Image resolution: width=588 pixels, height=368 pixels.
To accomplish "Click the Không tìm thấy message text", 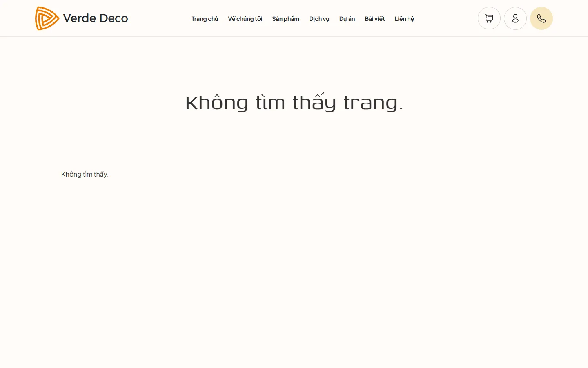I will coord(85,174).
